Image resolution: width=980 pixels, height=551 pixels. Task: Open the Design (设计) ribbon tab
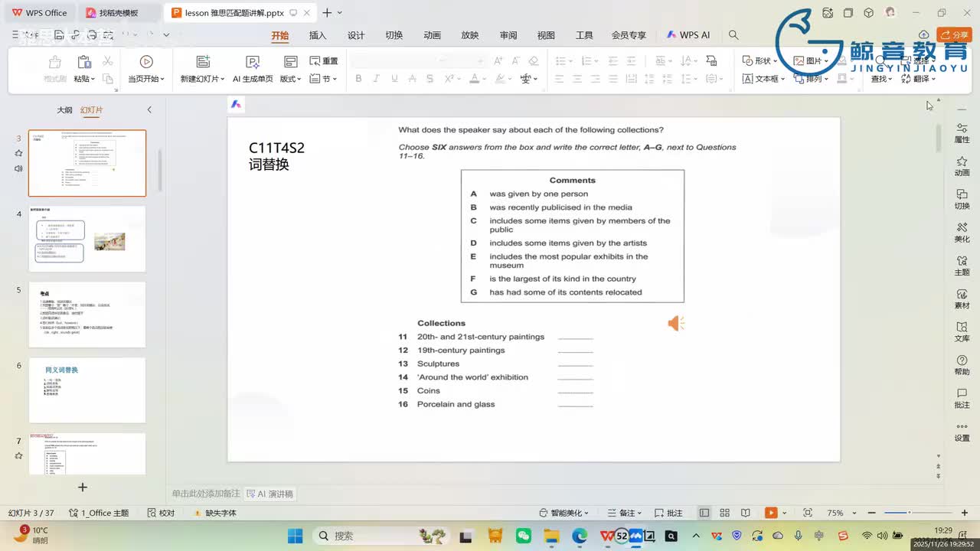(x=356, y=35)
